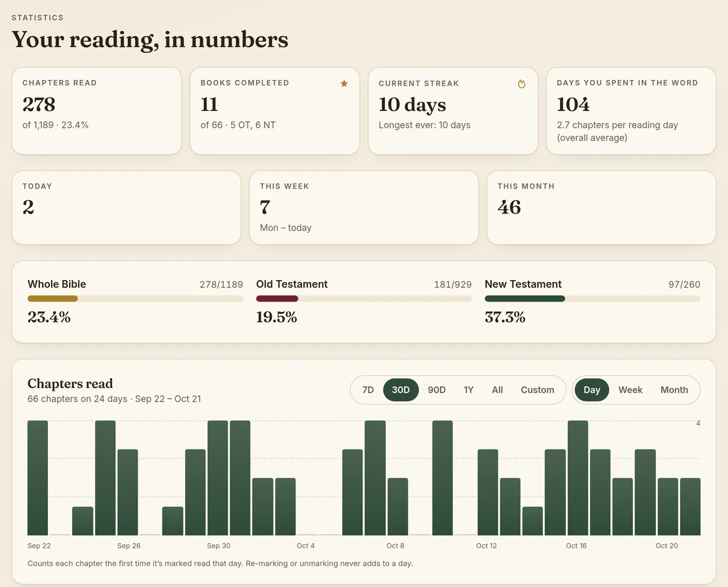Click 'Longest ever: 10 days' text
Viewport: 728px width, 587px height.
click(x=425, y=125)
